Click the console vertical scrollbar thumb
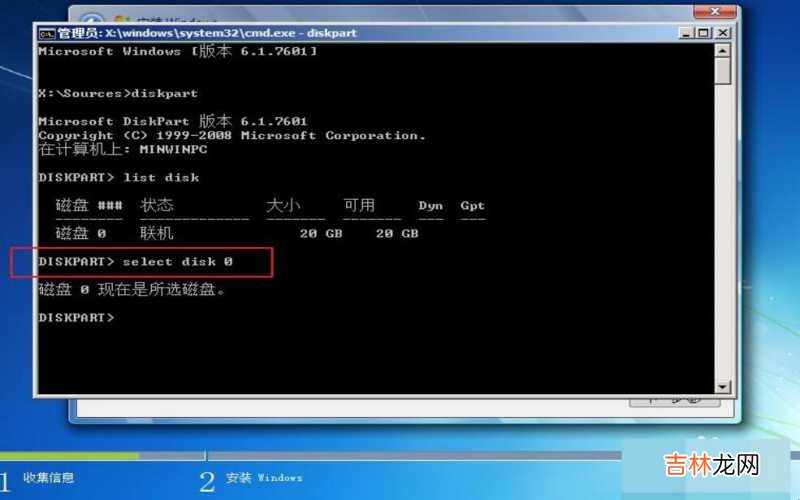The height and width of the screenshot is (500, 800). point(722,71)
